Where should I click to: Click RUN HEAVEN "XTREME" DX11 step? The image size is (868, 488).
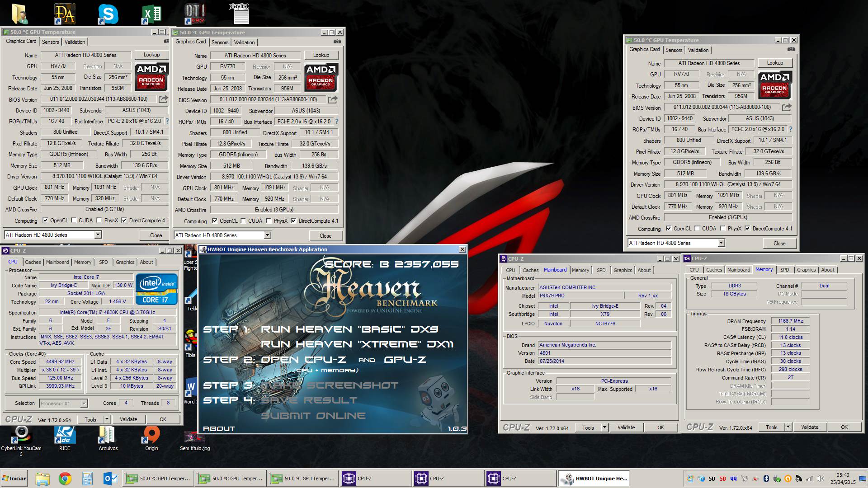point(357,344)
